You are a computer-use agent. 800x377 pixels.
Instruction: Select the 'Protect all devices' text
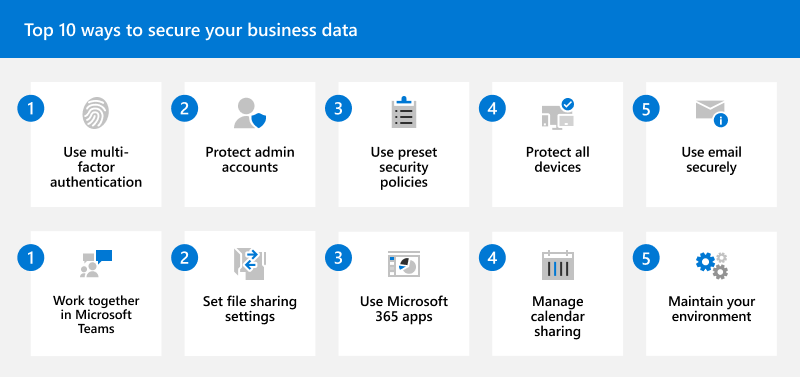pyautogui.click(x=558, y=160)
